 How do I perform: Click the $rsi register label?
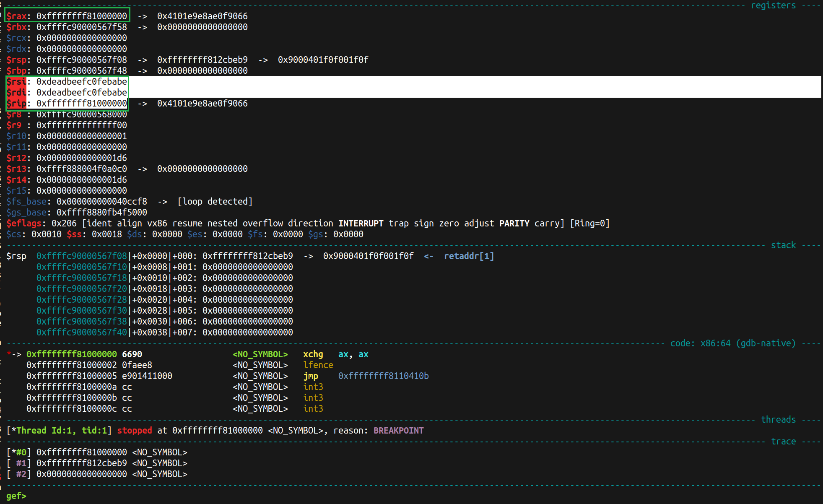[16, 81]
